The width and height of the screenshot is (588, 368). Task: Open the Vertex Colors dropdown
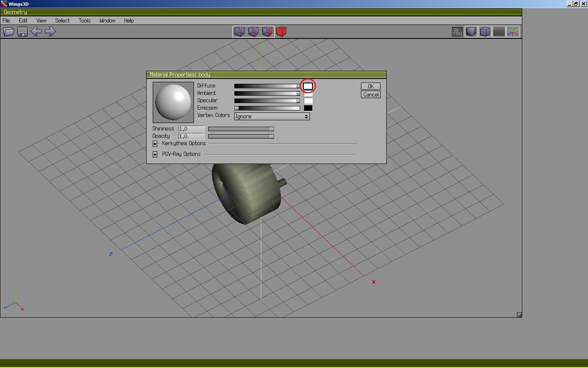(272, 117)
